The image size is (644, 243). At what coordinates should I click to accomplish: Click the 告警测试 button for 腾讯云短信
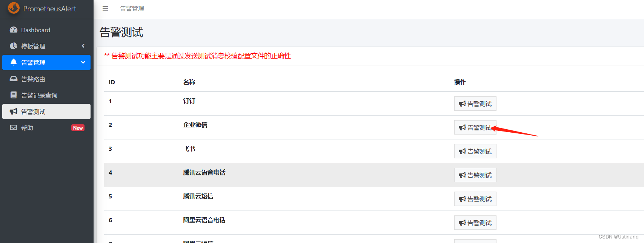475,198
